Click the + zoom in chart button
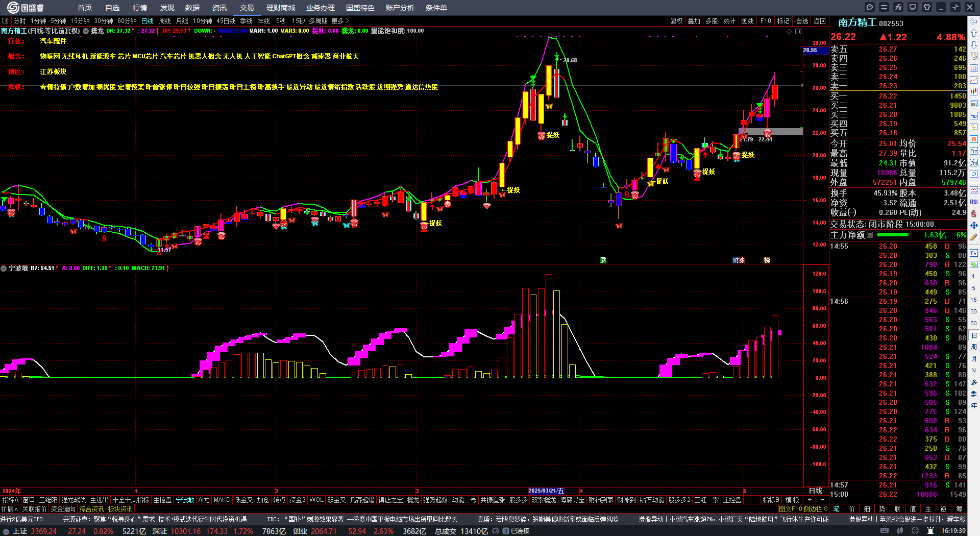980x536 pixels. click(x=810, y=500)
